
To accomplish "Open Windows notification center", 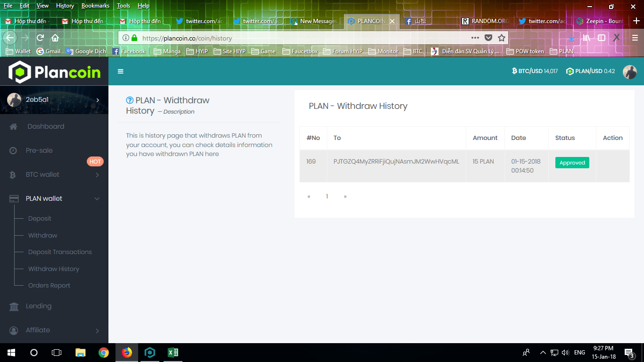I will (629, 353).
